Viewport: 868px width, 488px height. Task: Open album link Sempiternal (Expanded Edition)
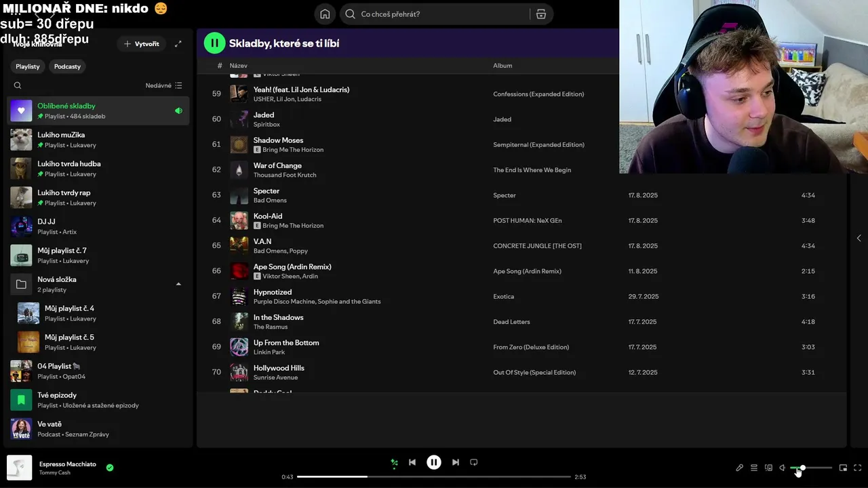tap(538, 144)
